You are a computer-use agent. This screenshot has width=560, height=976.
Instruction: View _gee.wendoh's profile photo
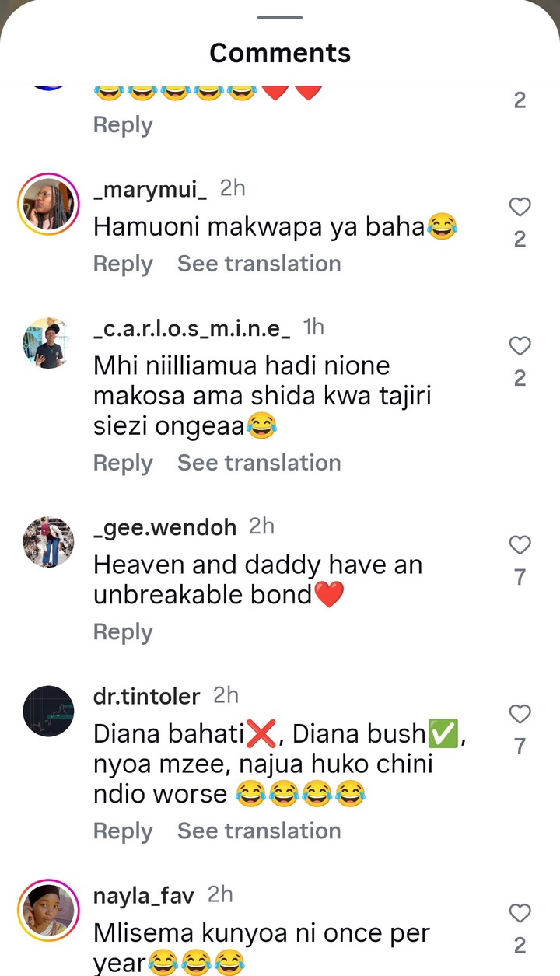click(48, 542)
